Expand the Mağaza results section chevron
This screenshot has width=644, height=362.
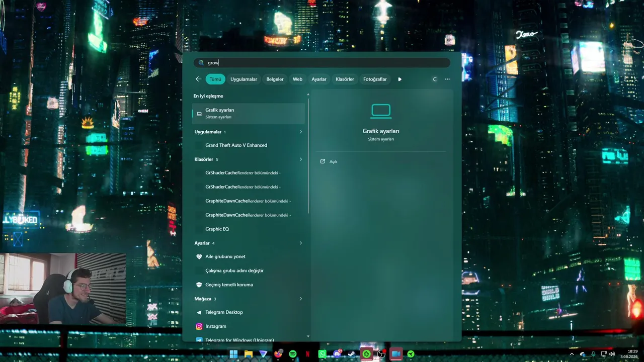301,299
